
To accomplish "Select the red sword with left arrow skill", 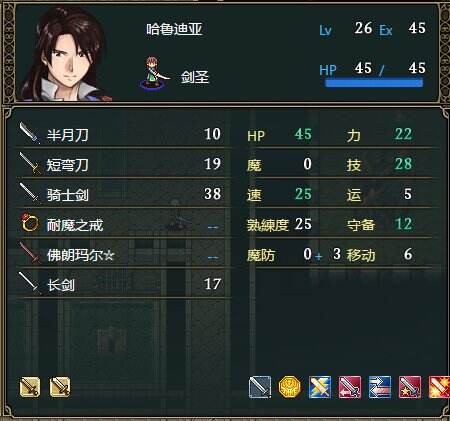I will pos(350,387).
